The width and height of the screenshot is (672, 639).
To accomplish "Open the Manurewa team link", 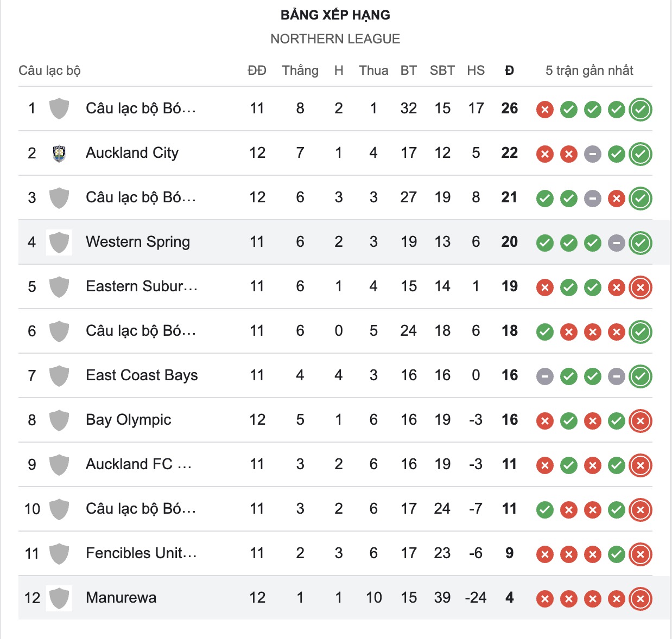I will tap(121, 598).
